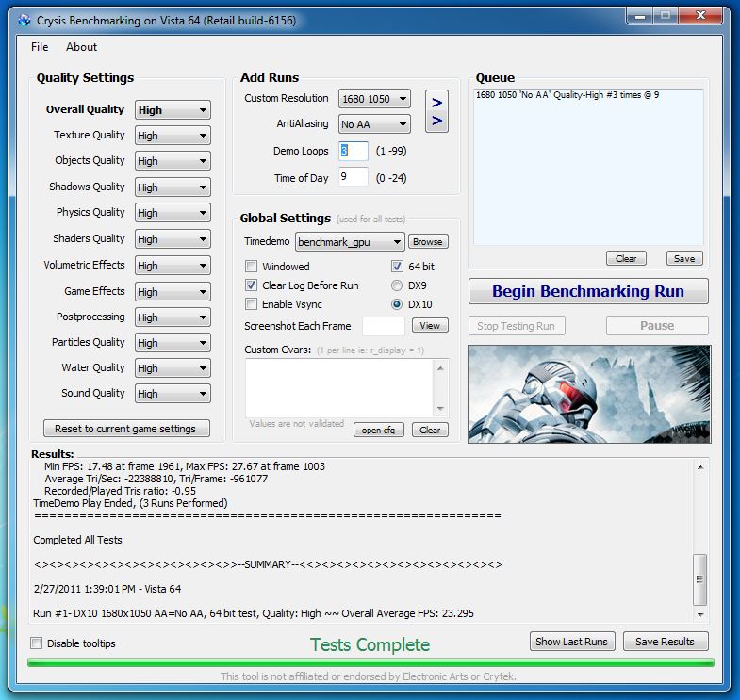Viewport: 740px width, 700px height.
Task: Expand the Game Effects dropdown
Action: coord(173,292)
